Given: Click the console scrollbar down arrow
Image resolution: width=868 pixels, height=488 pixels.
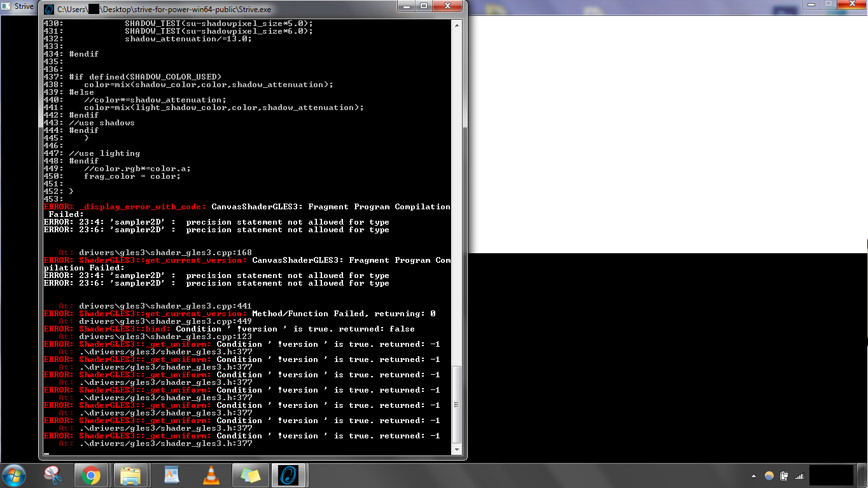Looking at the screenshot, I should click(456, 449).
